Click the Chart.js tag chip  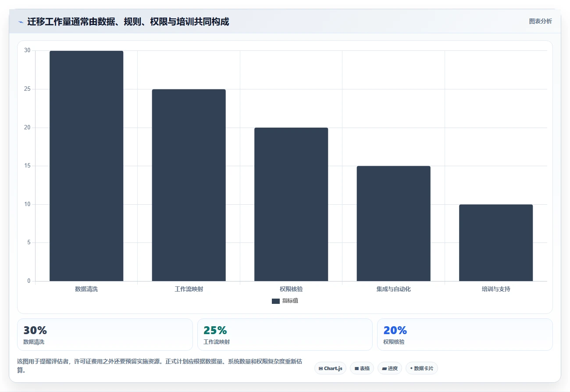pyautogui.click(x=330, y=368)
